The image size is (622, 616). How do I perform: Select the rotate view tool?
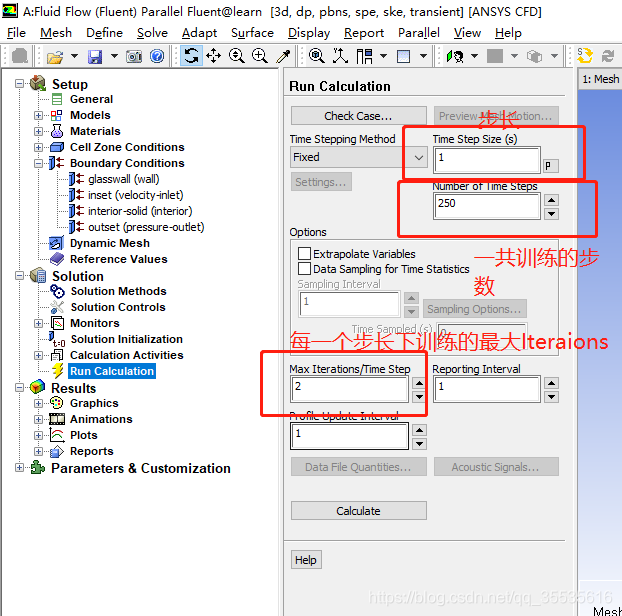(192, 56)
